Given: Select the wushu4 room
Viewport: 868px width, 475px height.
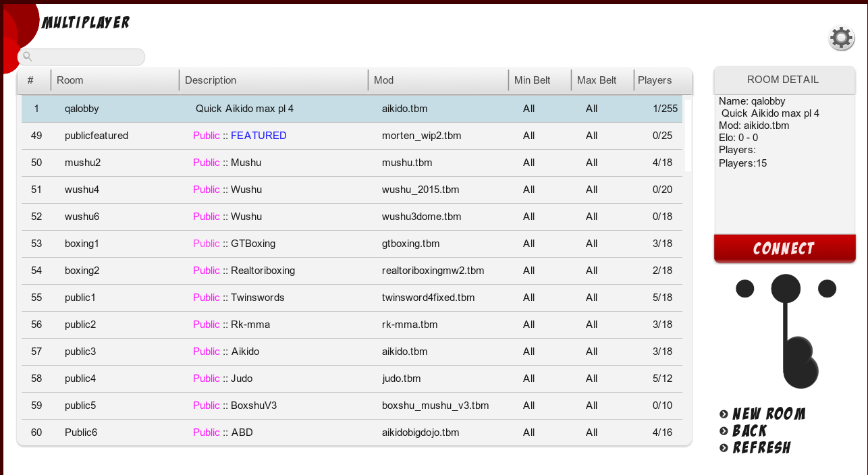Looking at the screenshot, I should (352, 190).
